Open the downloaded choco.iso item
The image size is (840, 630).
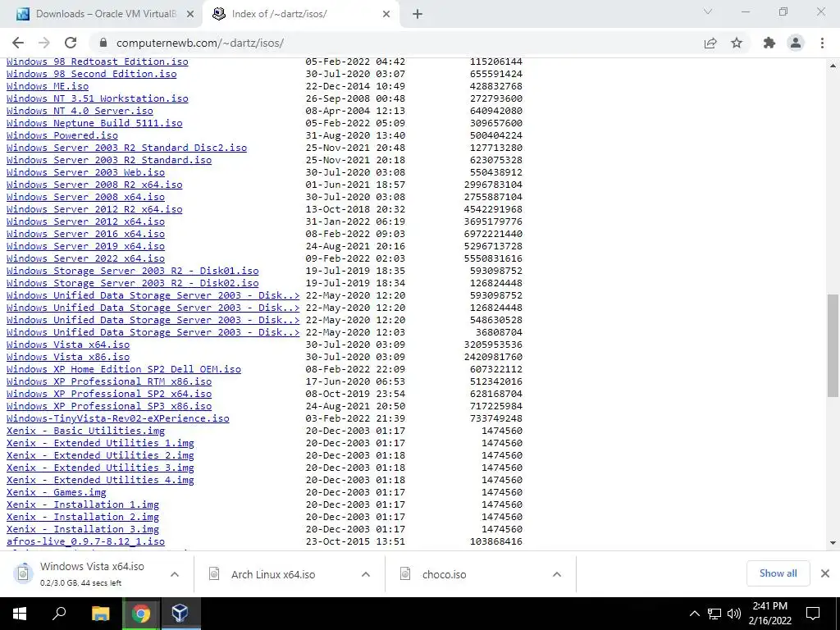444,574
